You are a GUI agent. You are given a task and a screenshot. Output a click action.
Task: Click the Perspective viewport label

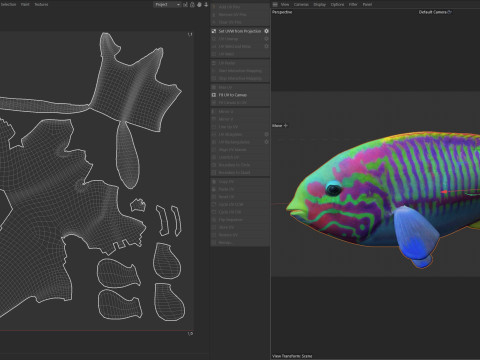(282, 12)
